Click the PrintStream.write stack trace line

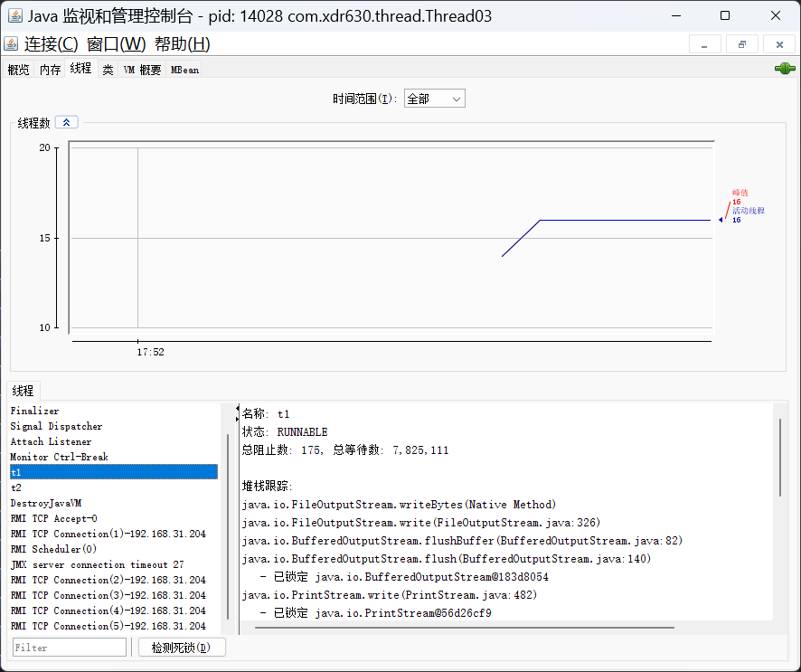tap(390, 595)
